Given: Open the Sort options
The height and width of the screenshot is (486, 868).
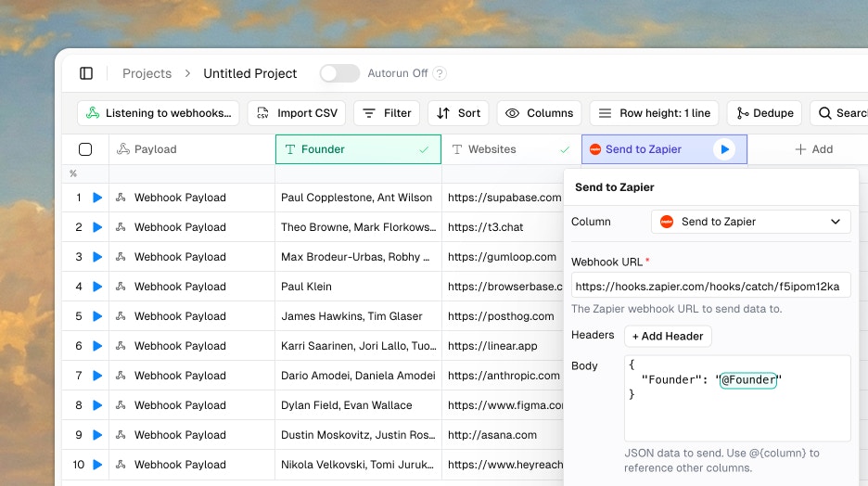Looking at the screenshot, I should pos(458,113).
